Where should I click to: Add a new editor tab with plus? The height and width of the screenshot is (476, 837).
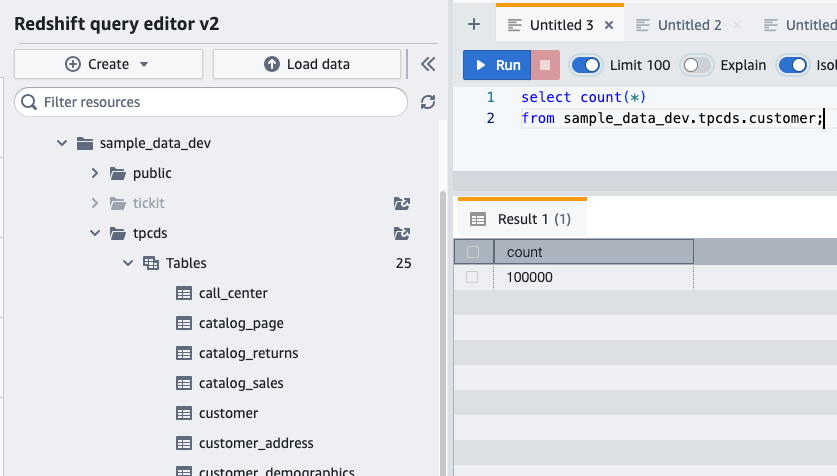[473, 24]
